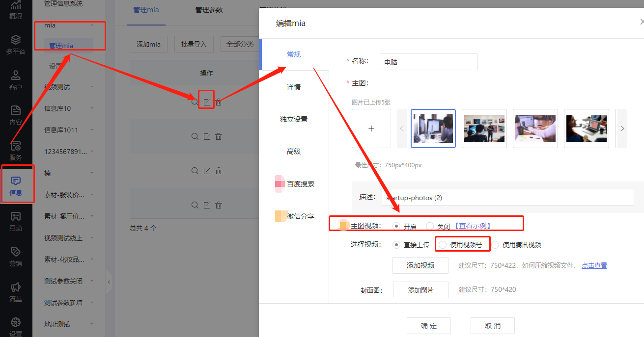Viewport: 644px width, 337px height.
Task: Open the 高级 tab in the edit dialog
Action: (294, 152)
